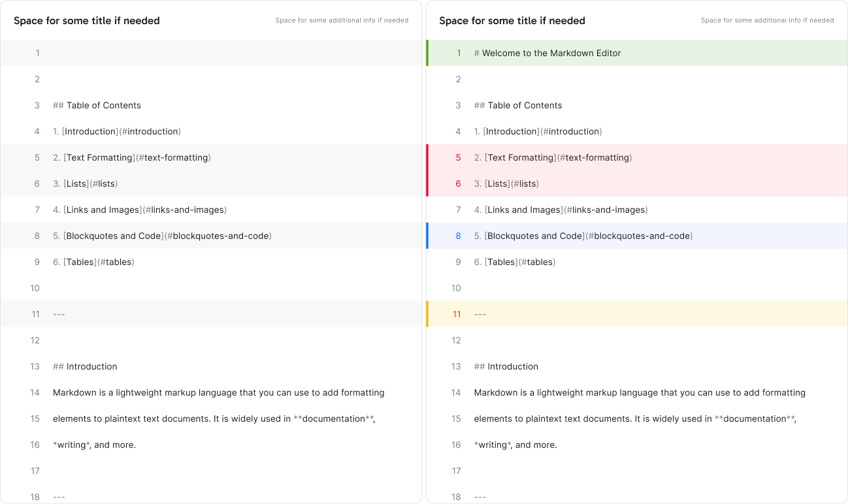Click the green change marker bar beside line 1
Screen dimensions: 848x504
[427, 53]
